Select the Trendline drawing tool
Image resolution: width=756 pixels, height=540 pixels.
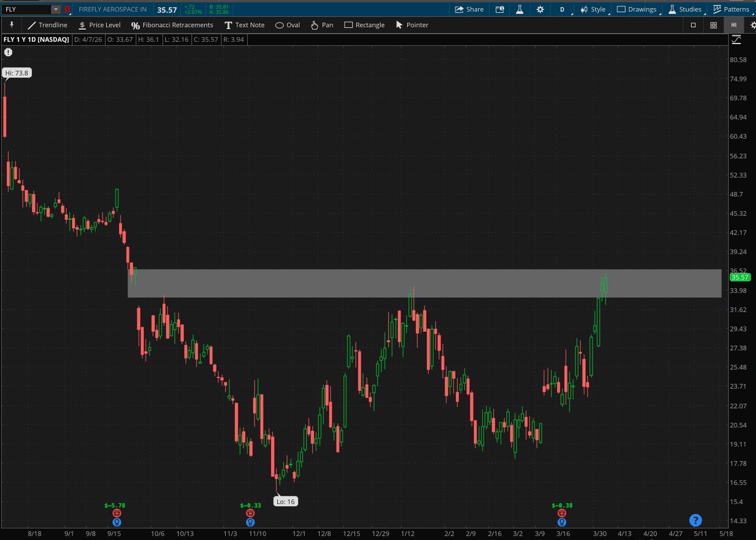47,25
